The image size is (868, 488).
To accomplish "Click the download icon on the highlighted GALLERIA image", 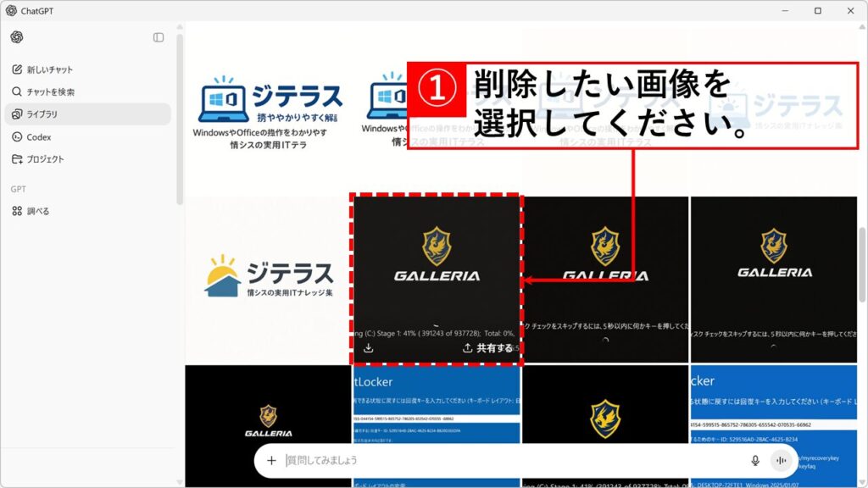I will tap(369, 348).
